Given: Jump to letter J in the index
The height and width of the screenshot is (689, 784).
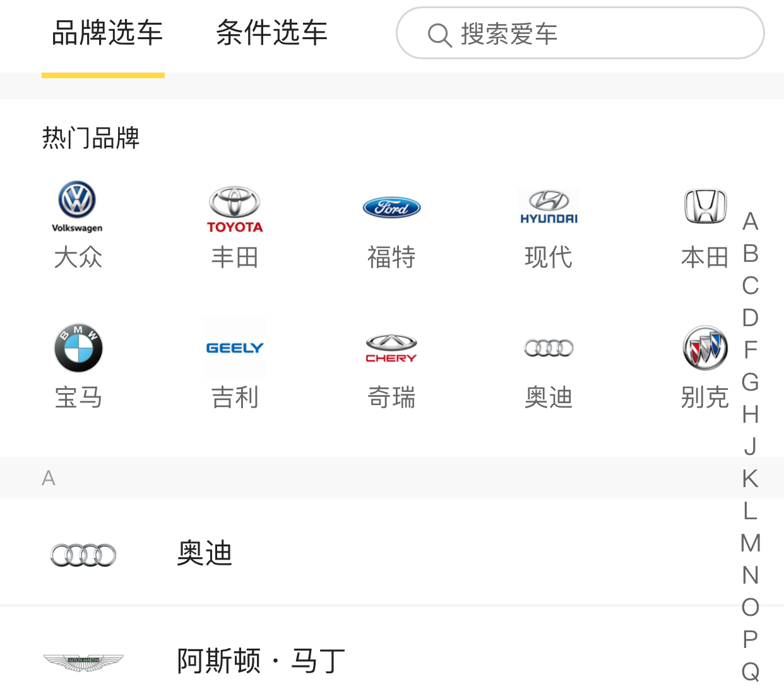Looking at the screenshot, I should pos(750,447).
